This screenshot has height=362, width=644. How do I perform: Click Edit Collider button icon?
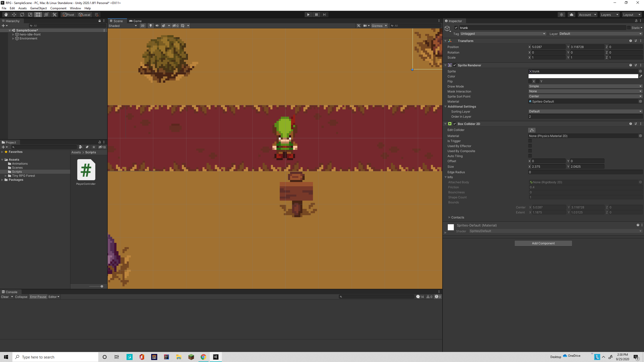[x=532, y=130]
